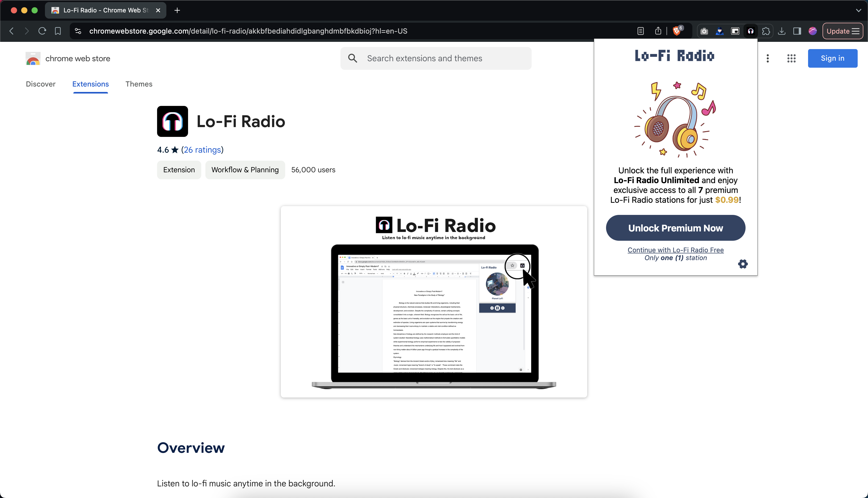Go back to the previous page
Image resolution: width=868 pixels, height=498 pixels.
(12, 31)
